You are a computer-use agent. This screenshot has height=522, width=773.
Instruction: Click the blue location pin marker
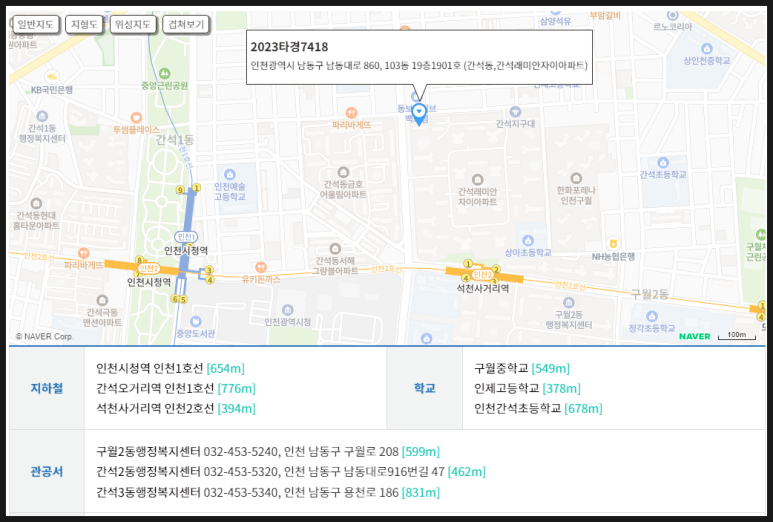pos(419,114)
